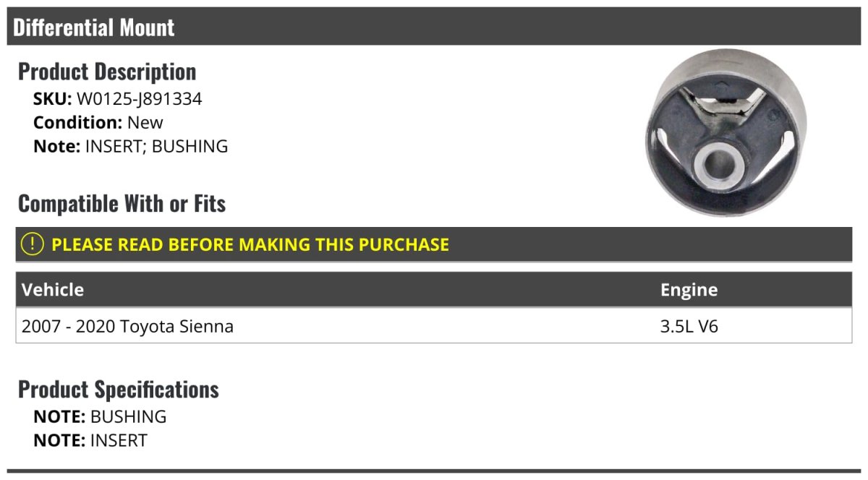Select the Product Specifications heading
868x480 pixels.
pos(118,390)
